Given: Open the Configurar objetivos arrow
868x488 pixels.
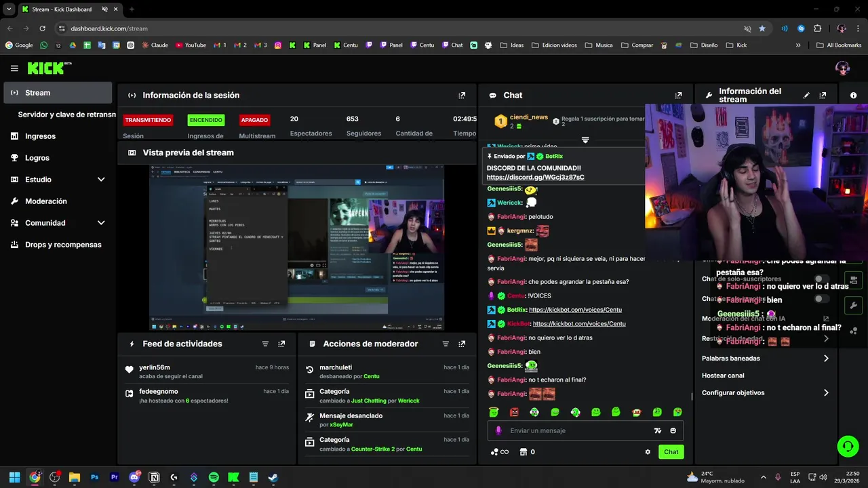Looking at the screenshot, I should [826, 392].
